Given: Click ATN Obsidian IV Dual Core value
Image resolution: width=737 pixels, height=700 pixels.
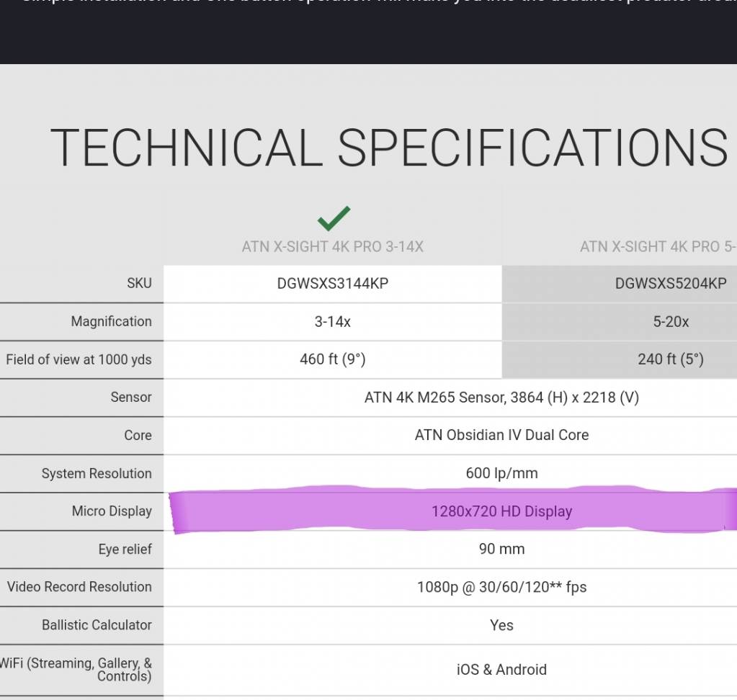Looking at the screenshot, I should pos(501,435).
